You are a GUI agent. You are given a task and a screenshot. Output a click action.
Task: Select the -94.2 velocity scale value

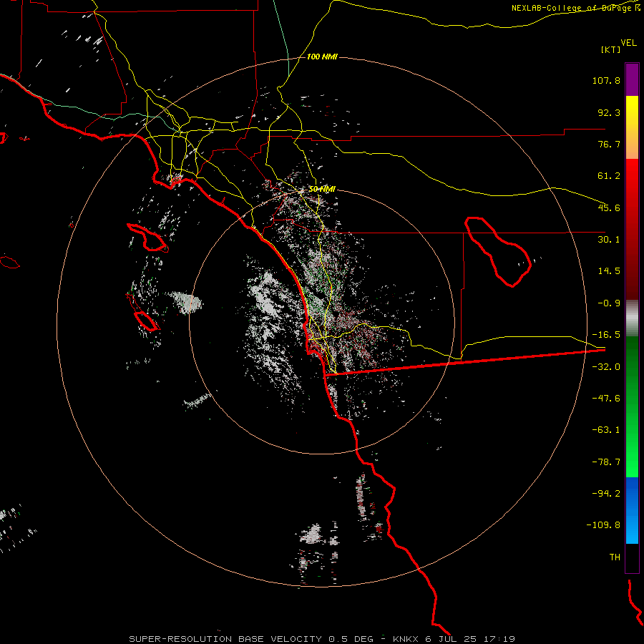(606, 493)
